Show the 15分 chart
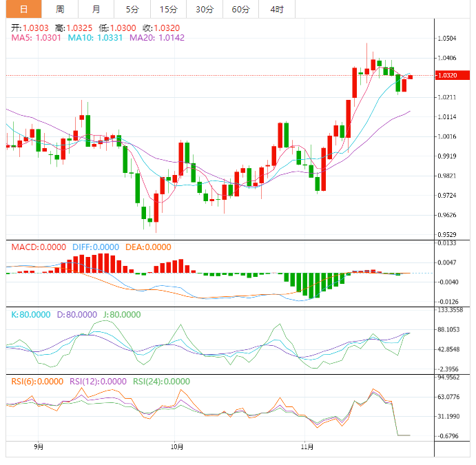Viewport: 476px width, 465px height. point(167,9)
